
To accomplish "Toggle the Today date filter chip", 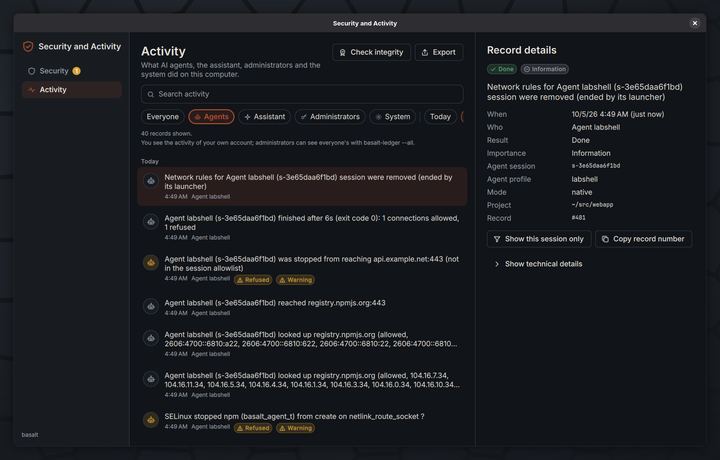I will tap(440, 117).
